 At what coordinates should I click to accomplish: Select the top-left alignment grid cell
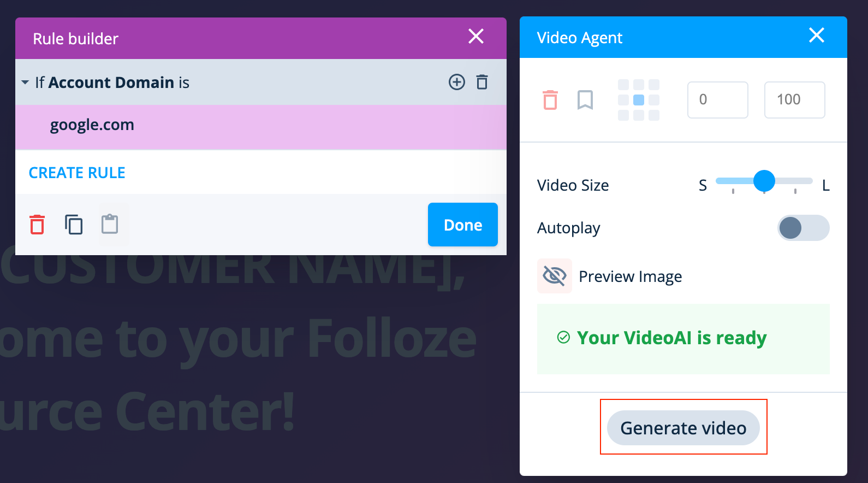pos(623,85)
